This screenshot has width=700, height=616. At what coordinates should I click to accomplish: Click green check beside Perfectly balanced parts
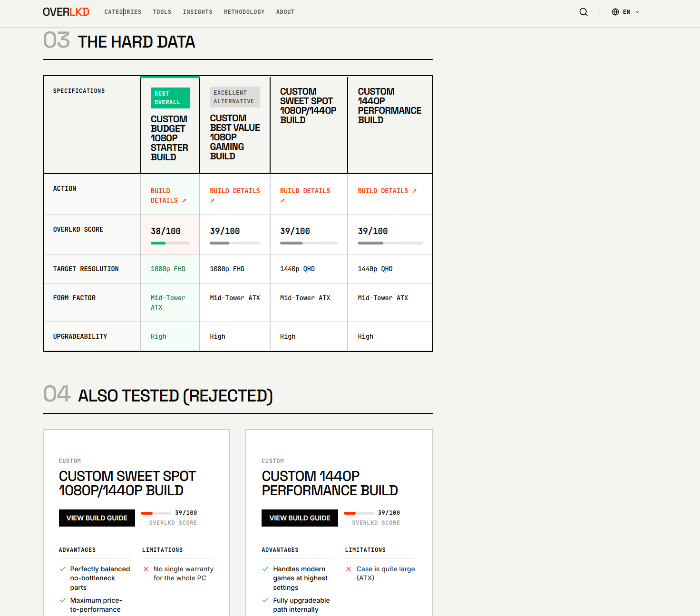[x=63, y=569]
